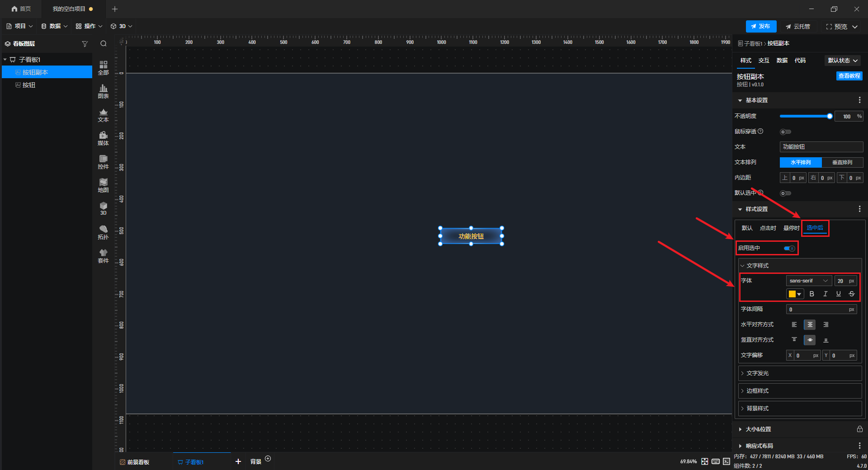The image size is (868, 470).
Task: Click the search icon above component list
Action: (x=104, y=44)
